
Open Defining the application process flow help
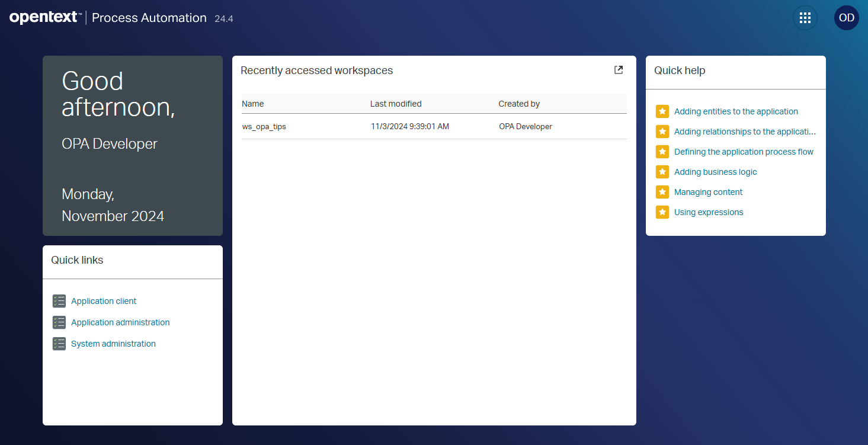click(x=744, y=152)
